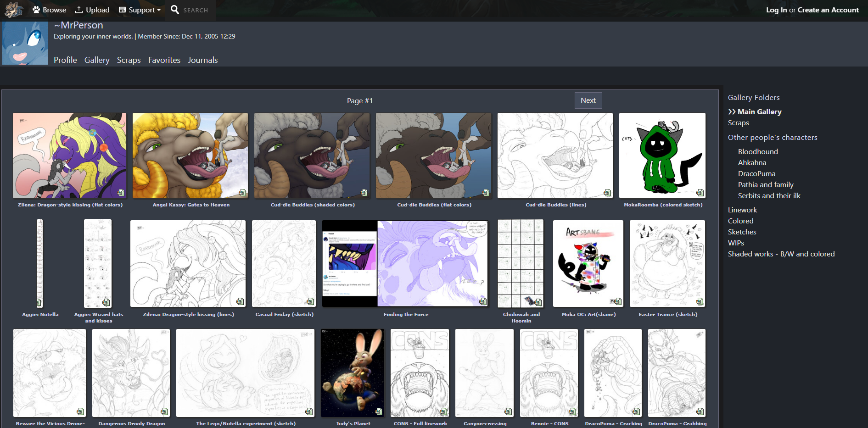Open MrPerson's user avatar
The width and height of the screenshot is (868, 428).
25,43
